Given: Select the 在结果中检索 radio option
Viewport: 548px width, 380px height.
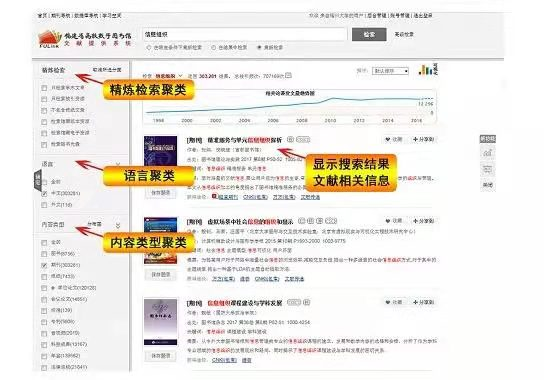Looking at the screenshot, I should click(x=213, y=47).
